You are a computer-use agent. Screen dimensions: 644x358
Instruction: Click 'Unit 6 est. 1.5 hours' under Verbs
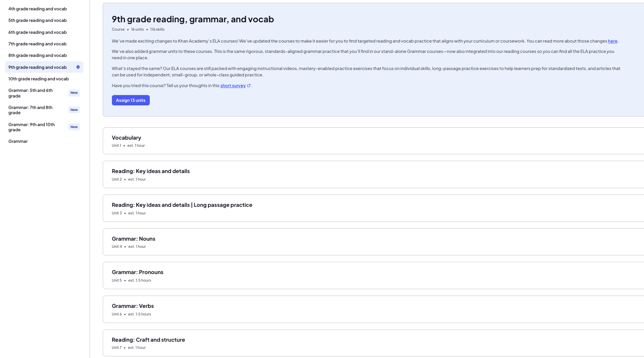pos(131,314)
